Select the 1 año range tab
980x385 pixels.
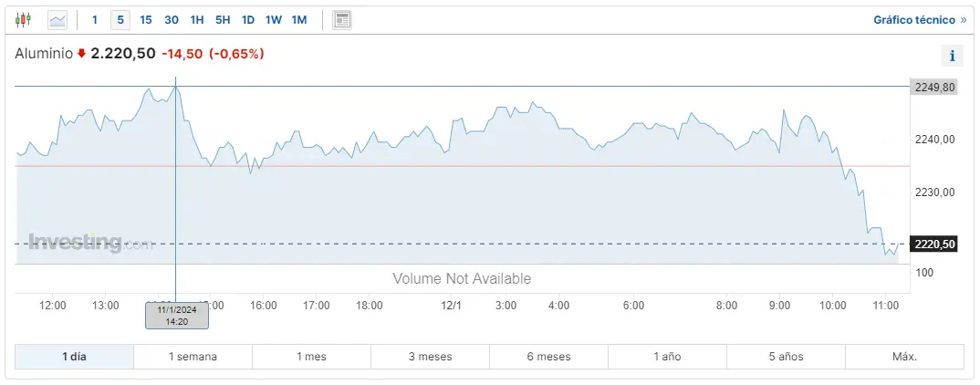click(667, 357)
